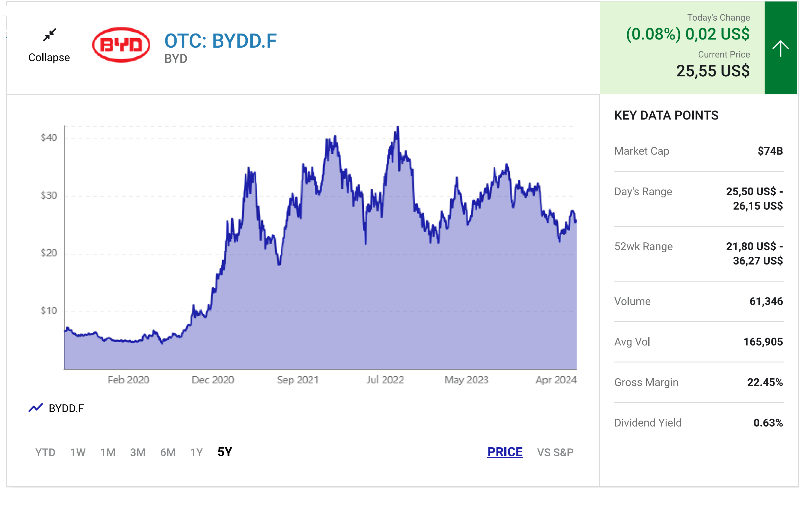Screen dimensions: 800x532
Task: Select the YTD time range
Action: [x=45, y=452]
